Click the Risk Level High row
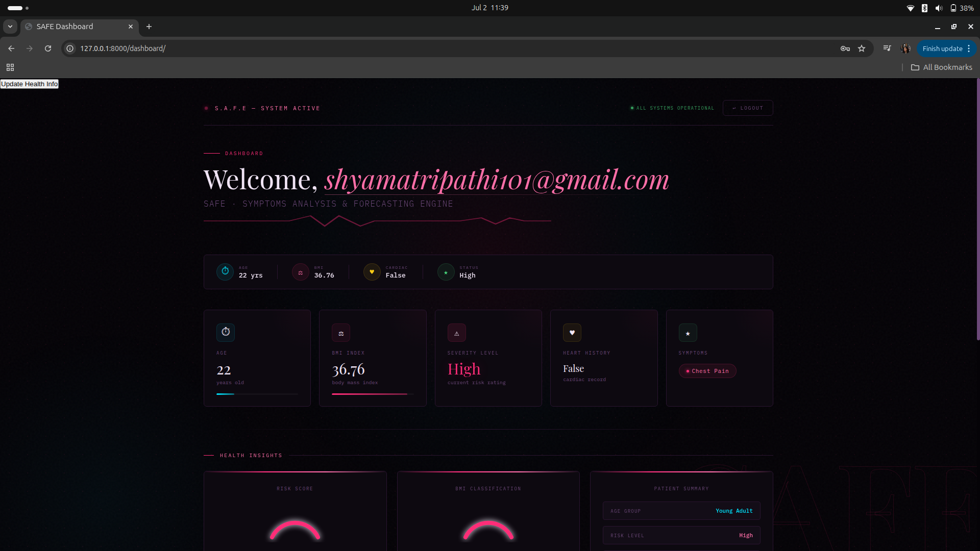 681,535
